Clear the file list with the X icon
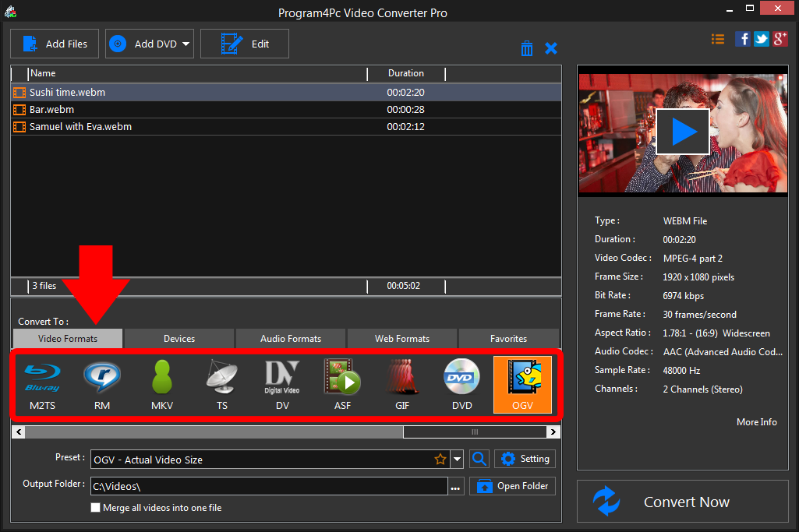799x532 pixels. [551, 48]
